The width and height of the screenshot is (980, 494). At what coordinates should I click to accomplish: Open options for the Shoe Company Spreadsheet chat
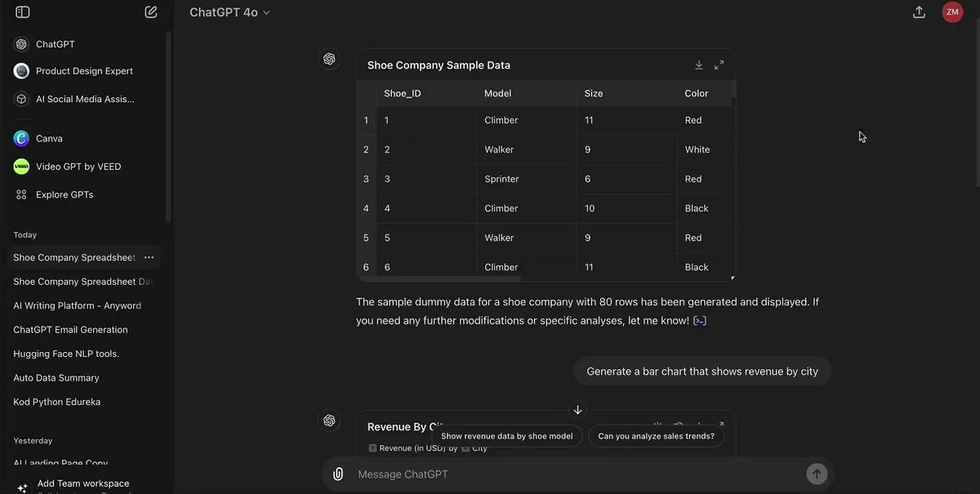tap(149, 257)
